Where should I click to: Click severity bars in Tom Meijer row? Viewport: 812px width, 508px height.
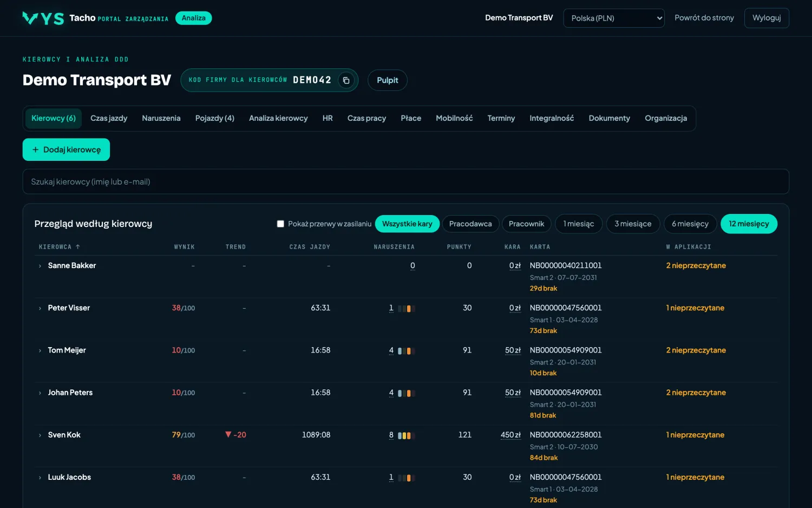tap(407, 351)
